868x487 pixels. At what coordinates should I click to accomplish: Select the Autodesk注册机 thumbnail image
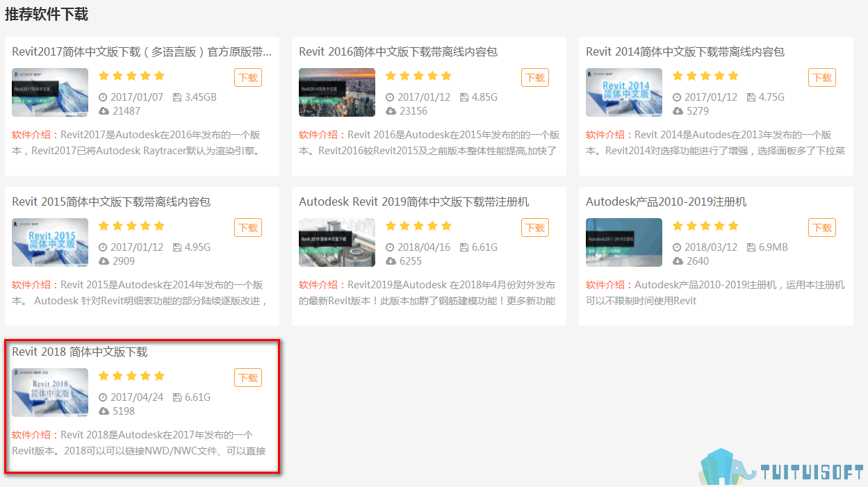click(x=624, y=242)
